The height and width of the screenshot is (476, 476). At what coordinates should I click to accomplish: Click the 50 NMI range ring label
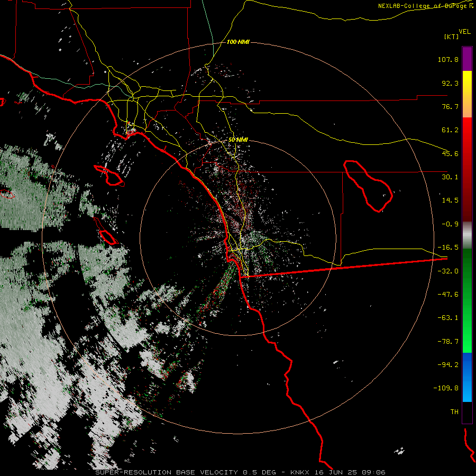238,140
